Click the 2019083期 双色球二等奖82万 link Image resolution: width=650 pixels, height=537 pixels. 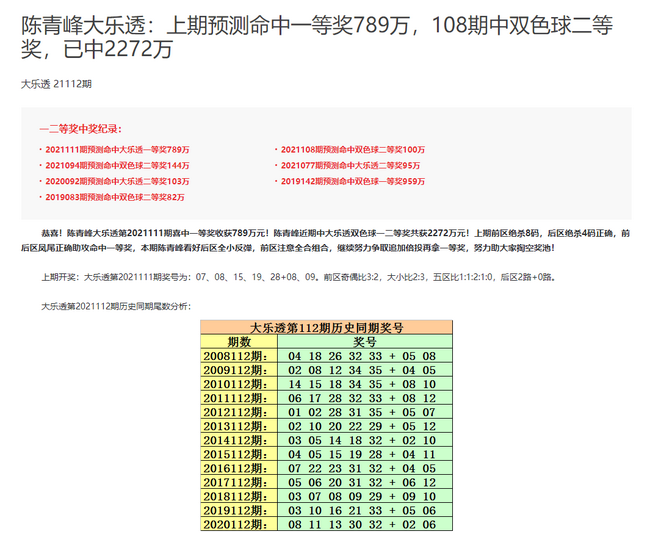point(114,197)
